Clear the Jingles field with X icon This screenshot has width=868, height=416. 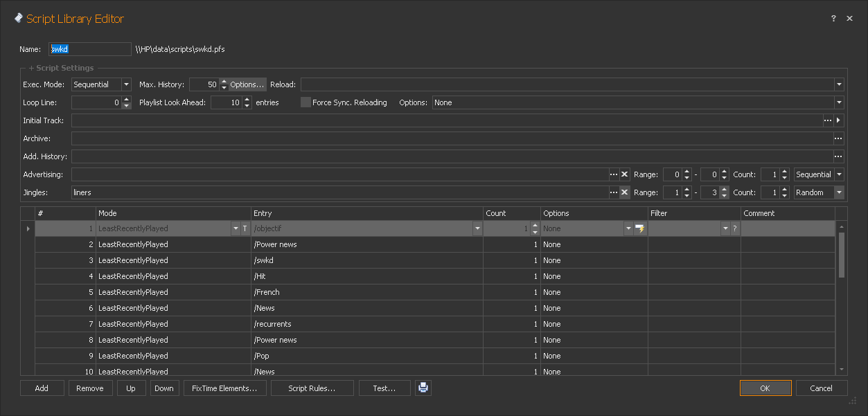coord(624,192)
